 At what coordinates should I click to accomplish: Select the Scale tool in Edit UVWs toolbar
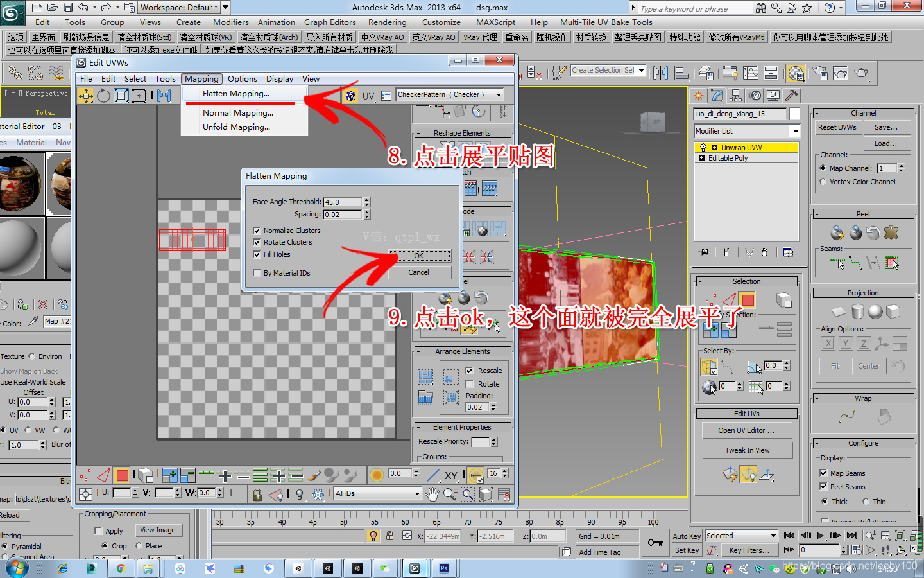[121, 96]
